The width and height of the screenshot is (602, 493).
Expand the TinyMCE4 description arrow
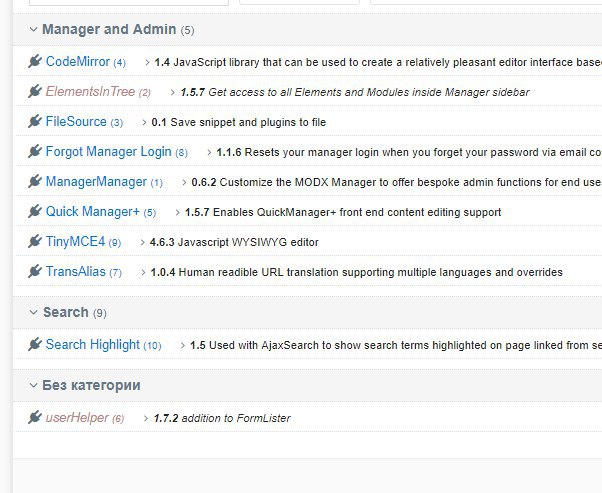(142, 243)
